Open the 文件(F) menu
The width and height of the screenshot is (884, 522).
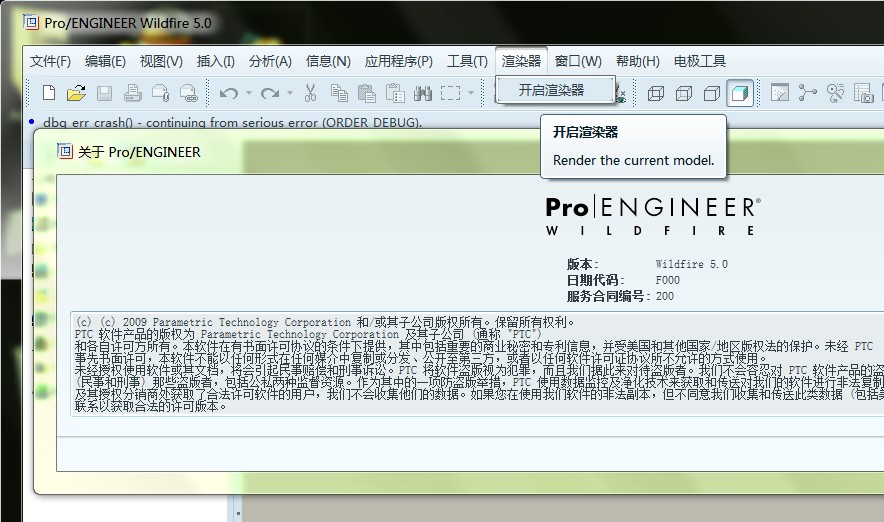[50, 61]
